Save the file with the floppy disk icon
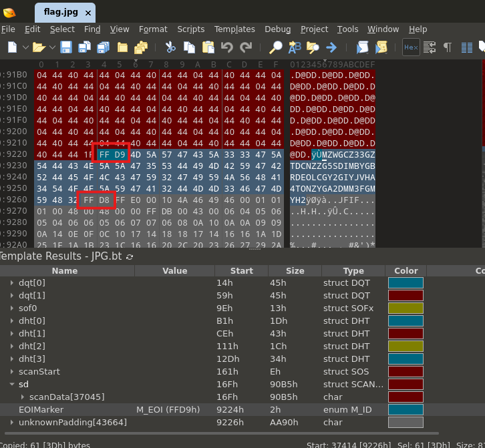This screenshot has height=448, width=485. tap(66, 47)
